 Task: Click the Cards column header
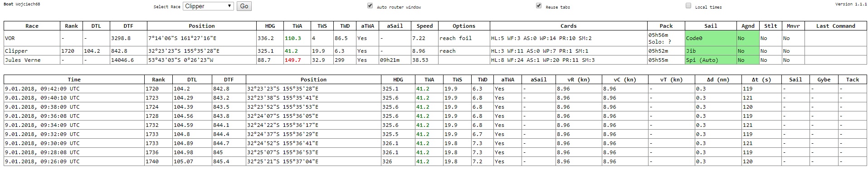point(568,26)
